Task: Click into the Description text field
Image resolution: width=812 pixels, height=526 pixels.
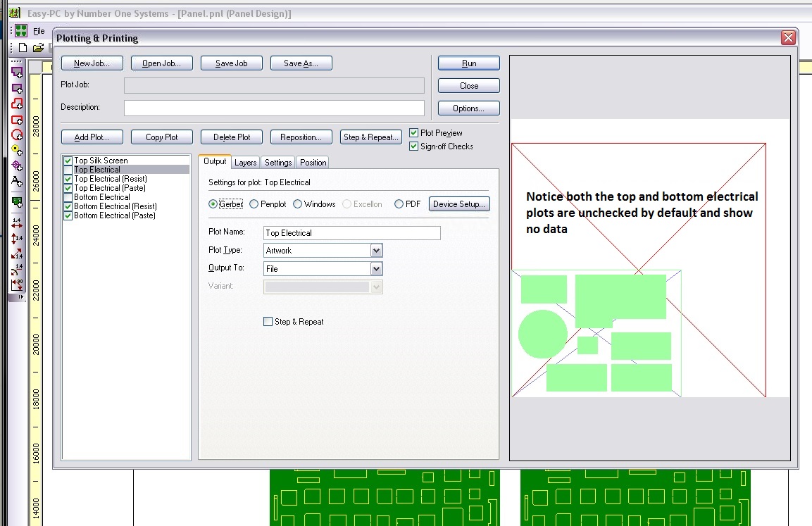Action: click(274, 108)
